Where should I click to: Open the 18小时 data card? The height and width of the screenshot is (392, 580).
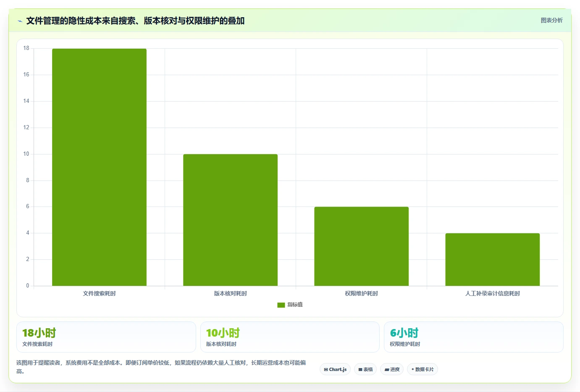[x=106, y=337]
